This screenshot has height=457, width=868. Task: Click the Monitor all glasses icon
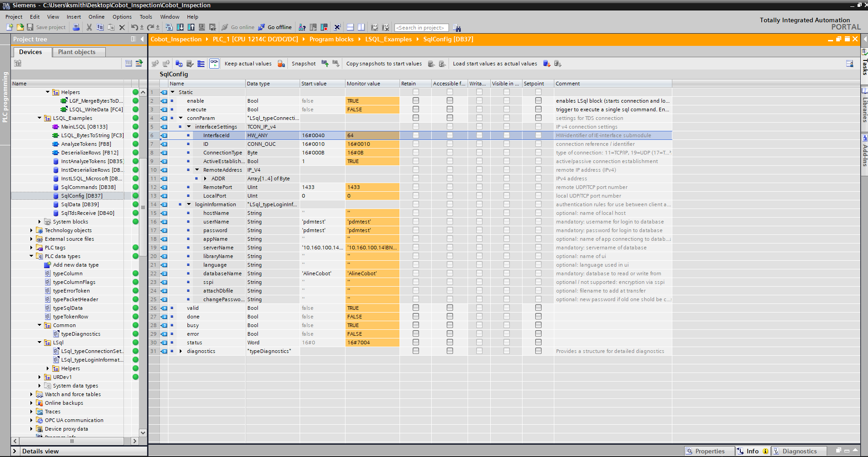pyautogui.click(x=214, y=64)
